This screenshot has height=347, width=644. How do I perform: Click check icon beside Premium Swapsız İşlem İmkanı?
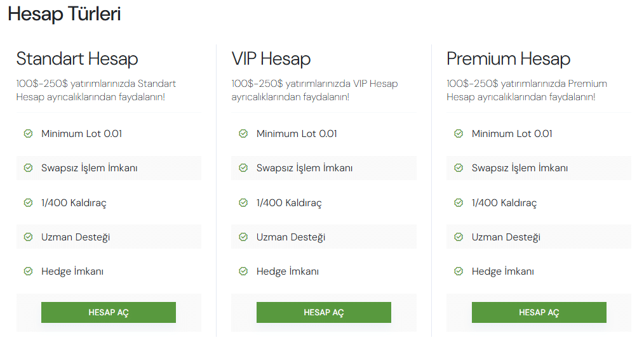click(x=459, y=168)
